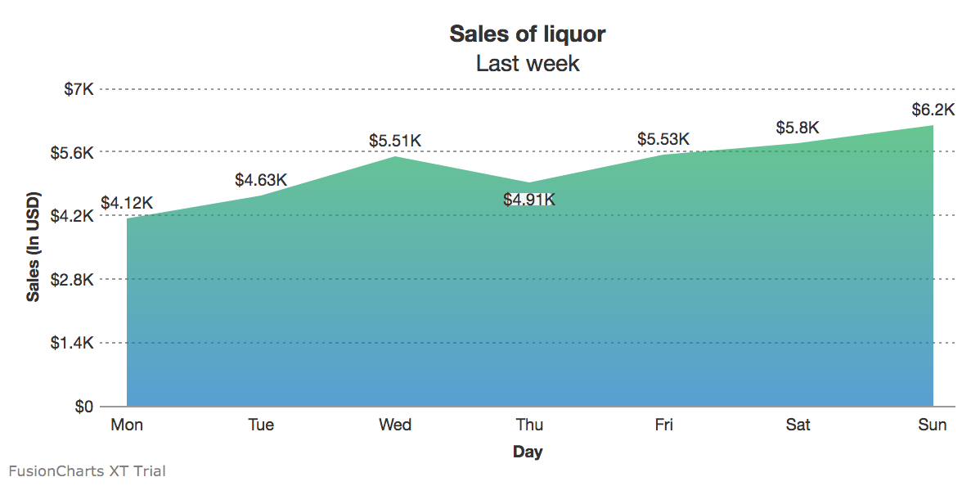
Task: Click the $4.12K data label for Monday
Action: pyautogui.click(x=127, y=202)
